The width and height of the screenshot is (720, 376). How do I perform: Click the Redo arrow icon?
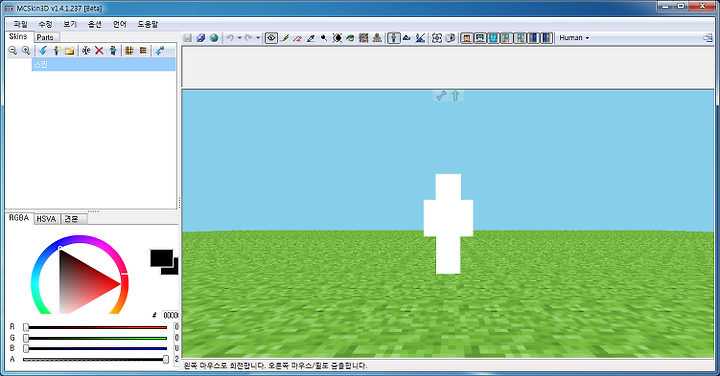[249, 38]
